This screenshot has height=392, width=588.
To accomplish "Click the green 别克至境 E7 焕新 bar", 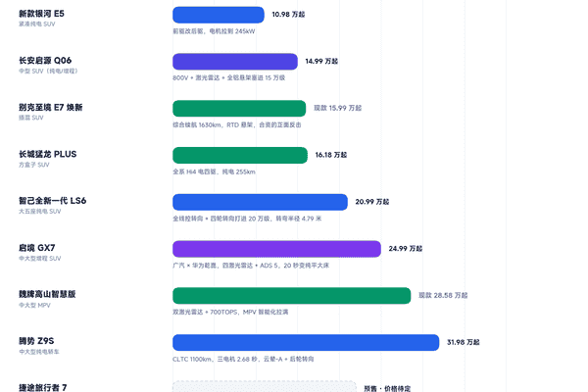I will pos(239,109).
